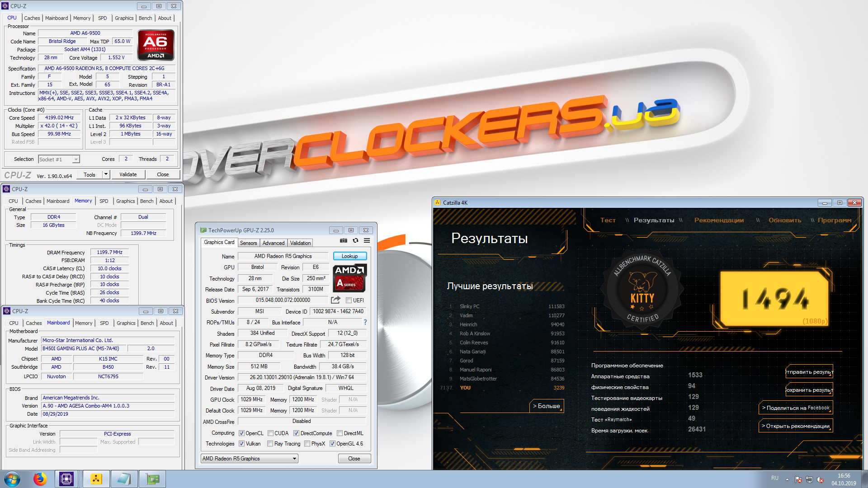Open the AMD Radeon R5 Graphics GPU selector
This screenshot has height=488, width=868.
(250, 459)
